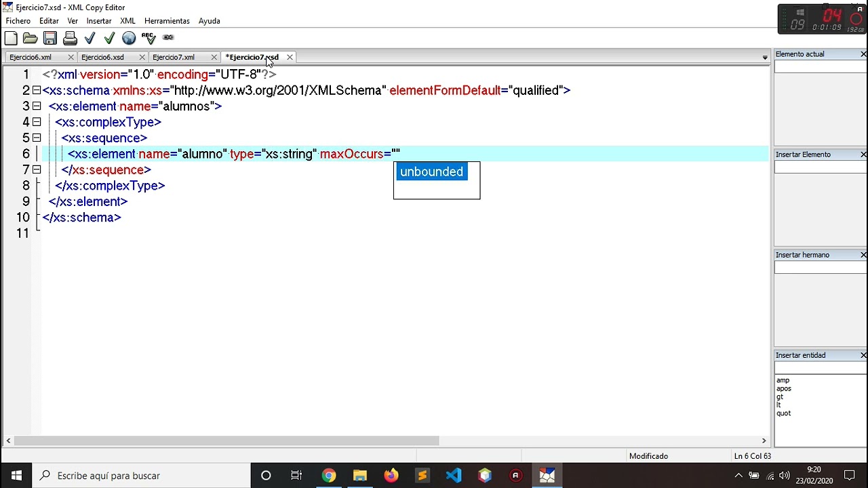
Task: Open the Windows Start menu
Action: tap(16, 476)
